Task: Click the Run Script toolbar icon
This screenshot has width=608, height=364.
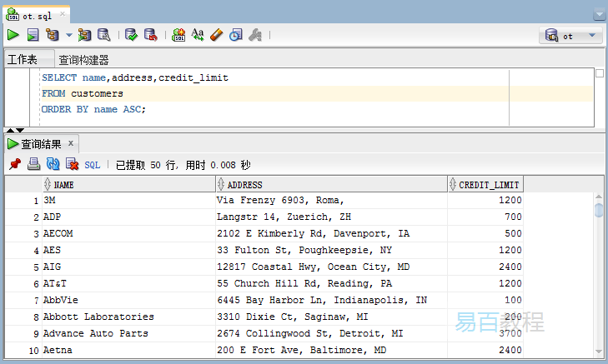Action: tap(33, 35)
